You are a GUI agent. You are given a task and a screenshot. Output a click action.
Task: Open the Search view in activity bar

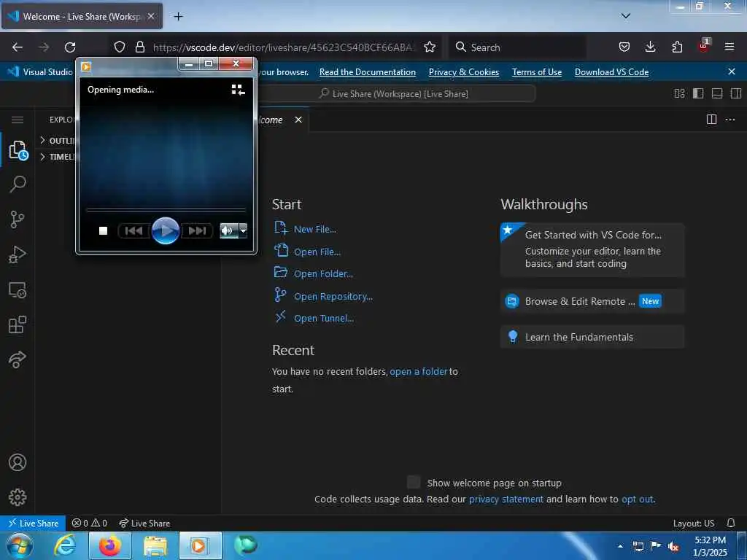tap(18, 184)
